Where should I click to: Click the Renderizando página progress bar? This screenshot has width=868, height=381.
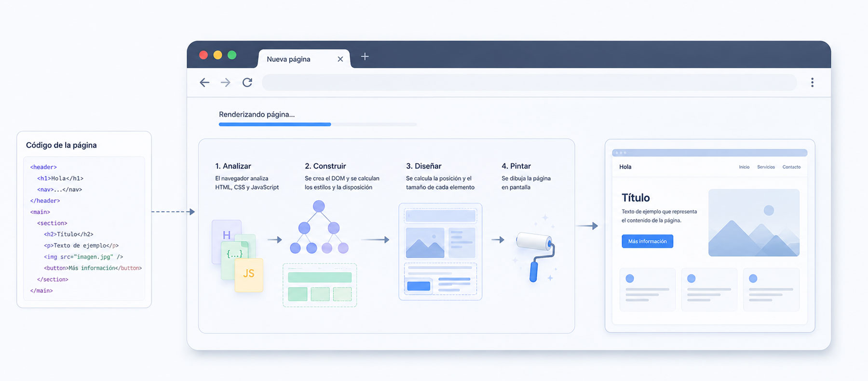[x=318, y=124]
